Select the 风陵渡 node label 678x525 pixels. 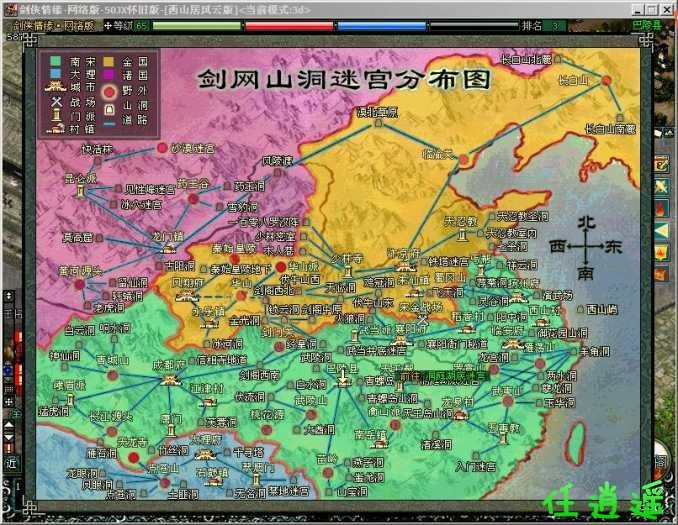pyautogui.click(x=277, y=162)
